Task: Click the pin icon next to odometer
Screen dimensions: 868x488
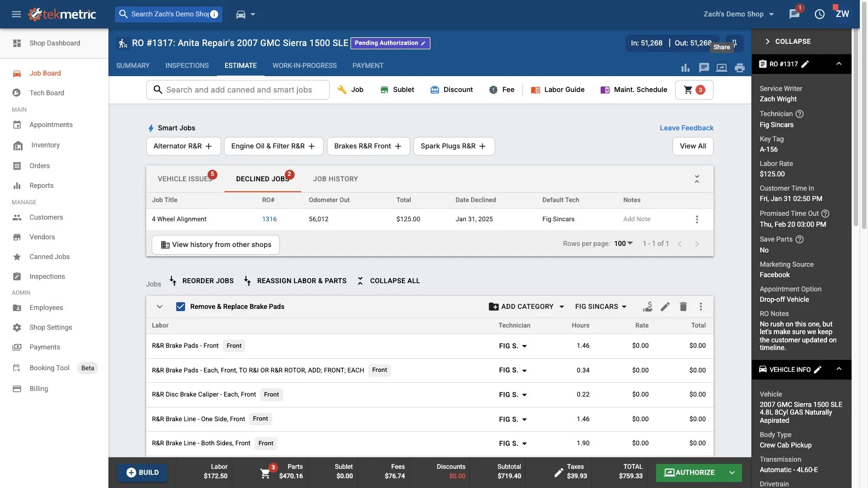Action: tap(734, 43)
